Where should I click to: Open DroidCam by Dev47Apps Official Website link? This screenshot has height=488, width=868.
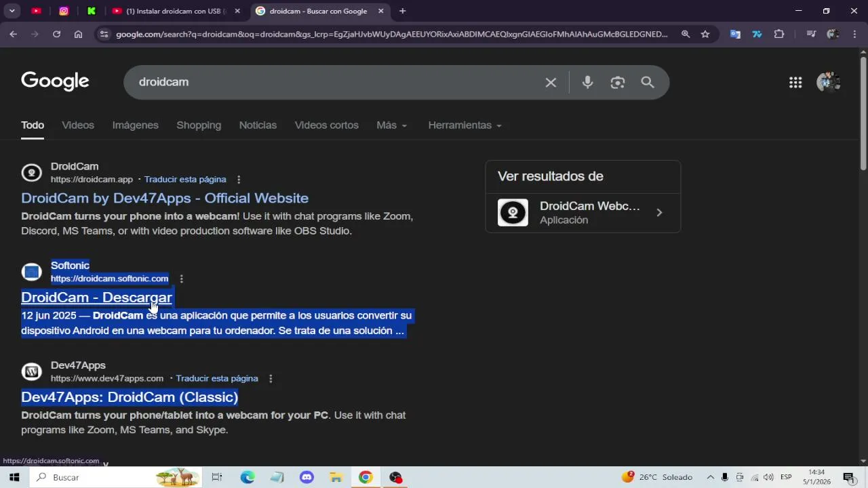point(165,198)
